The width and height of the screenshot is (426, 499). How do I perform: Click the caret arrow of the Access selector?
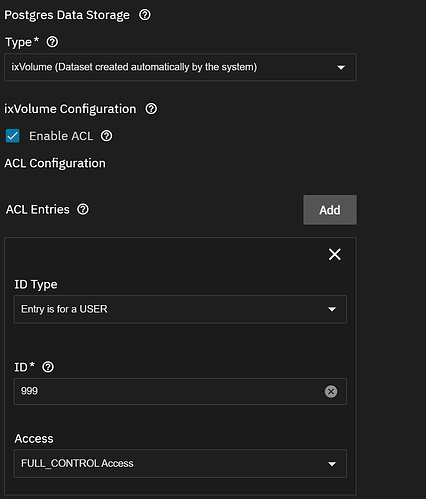pos(332,464)
